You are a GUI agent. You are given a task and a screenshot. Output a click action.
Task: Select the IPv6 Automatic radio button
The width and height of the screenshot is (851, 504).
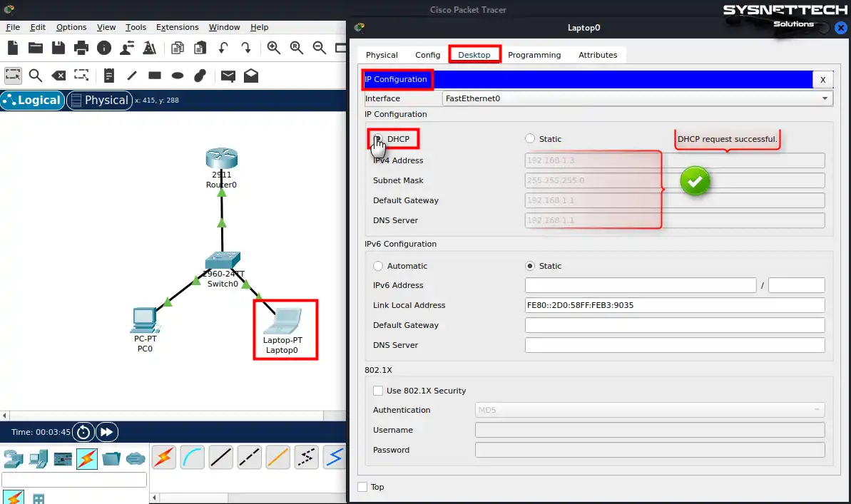[378, 266]
